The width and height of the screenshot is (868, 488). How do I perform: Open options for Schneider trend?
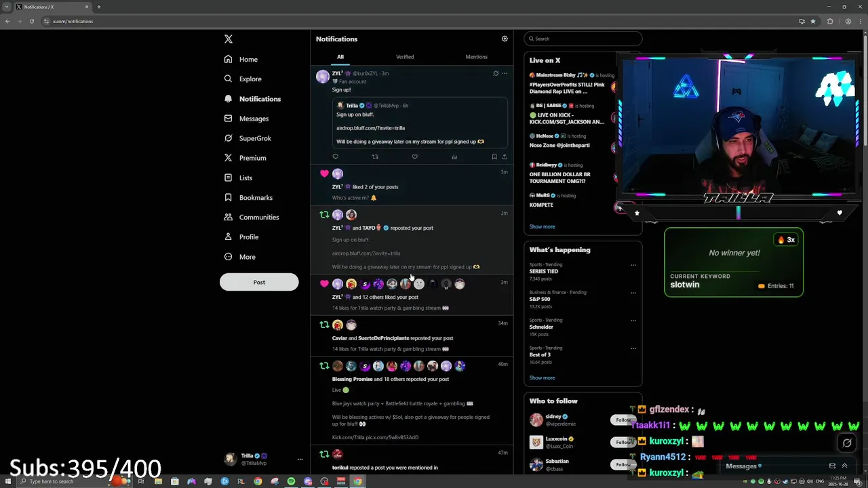point(633,321)
